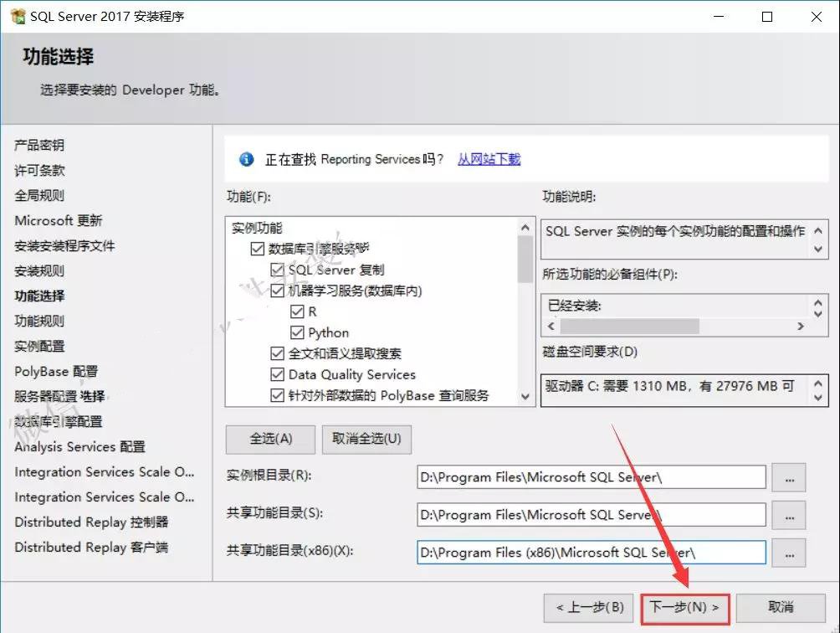Minimize the installer window
Viewport: 840px width, 633px height.
click(x=719, y=17)
